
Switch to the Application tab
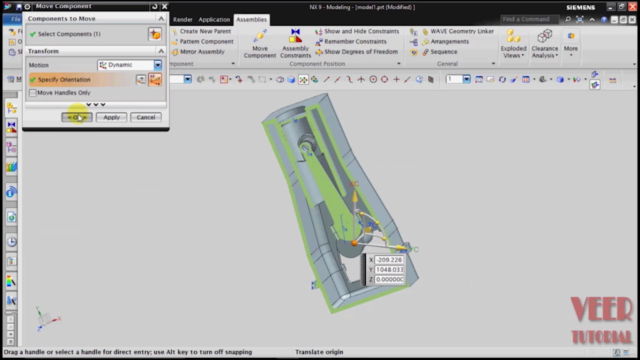pos(214,20)
